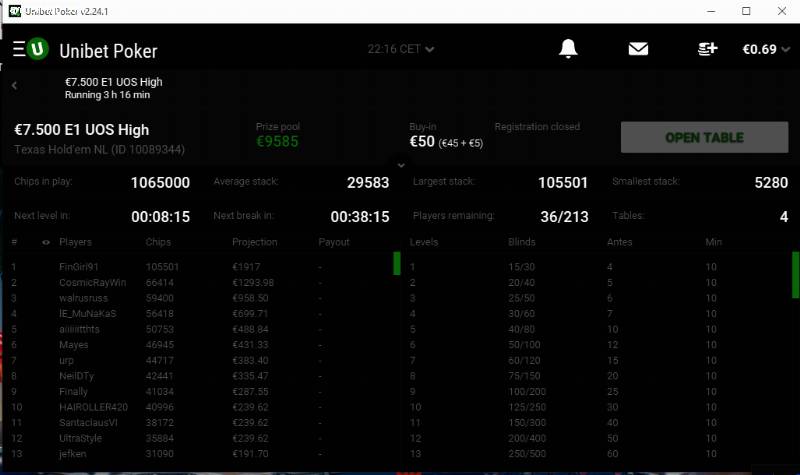Click the OPEN TABLE button
The height and width of the screenshot is (475, 800).
(704, 137)
